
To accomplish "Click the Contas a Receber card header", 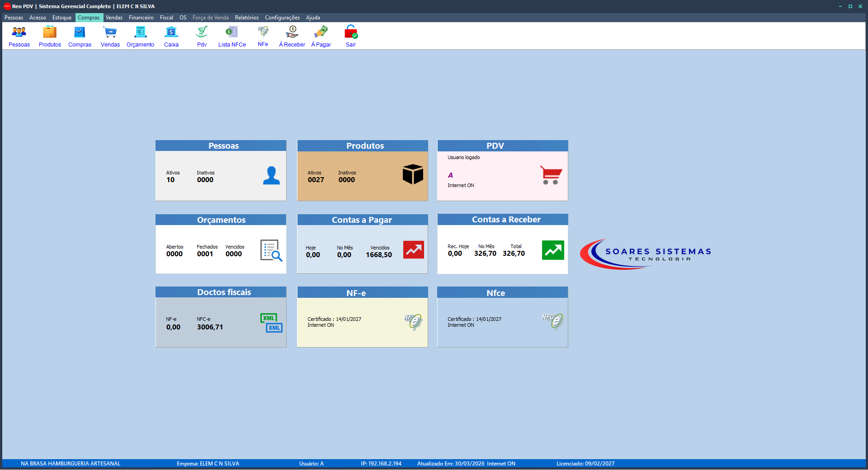I will (503, 219).
